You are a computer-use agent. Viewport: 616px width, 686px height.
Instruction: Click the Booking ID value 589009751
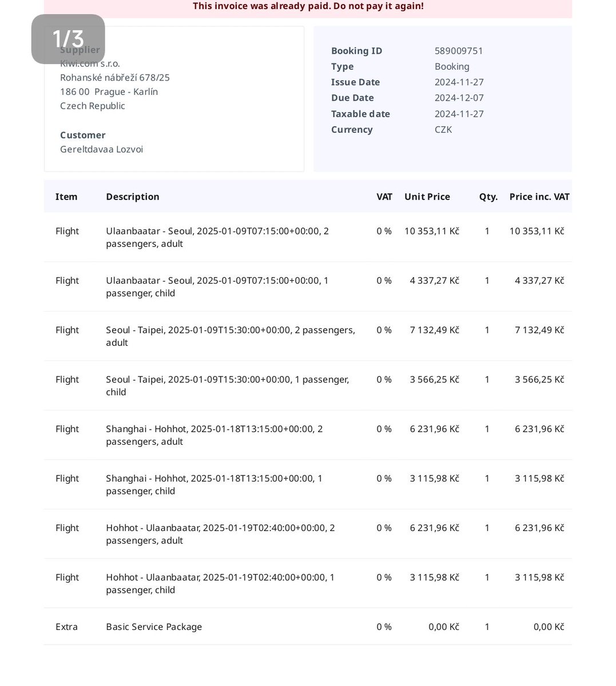(459, 51)
